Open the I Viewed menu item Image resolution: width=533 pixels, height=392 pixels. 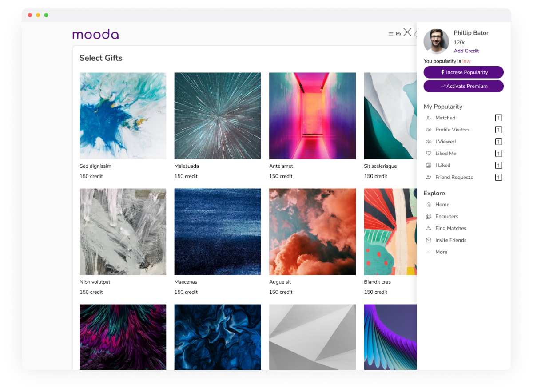tap(445, 142)
